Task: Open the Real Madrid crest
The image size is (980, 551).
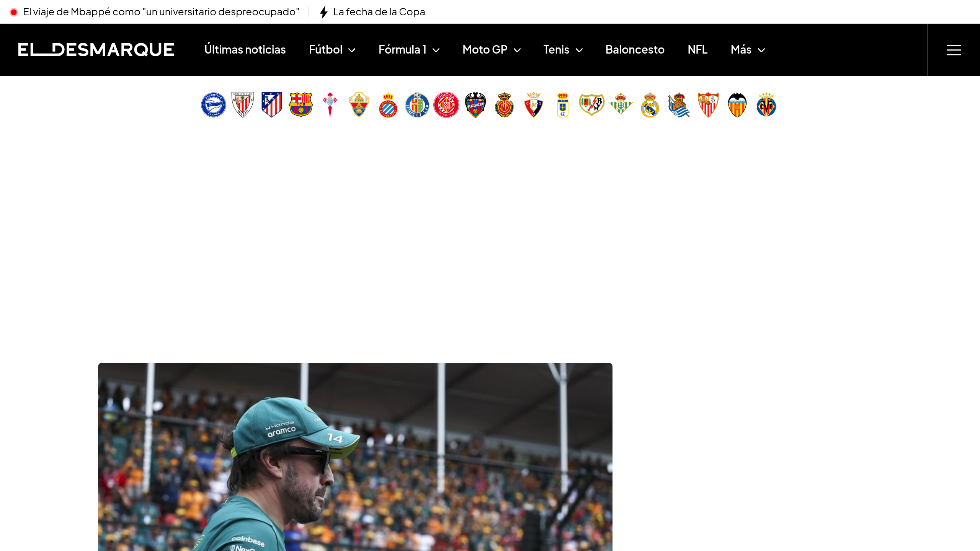Action: click(x=650, y=105)
